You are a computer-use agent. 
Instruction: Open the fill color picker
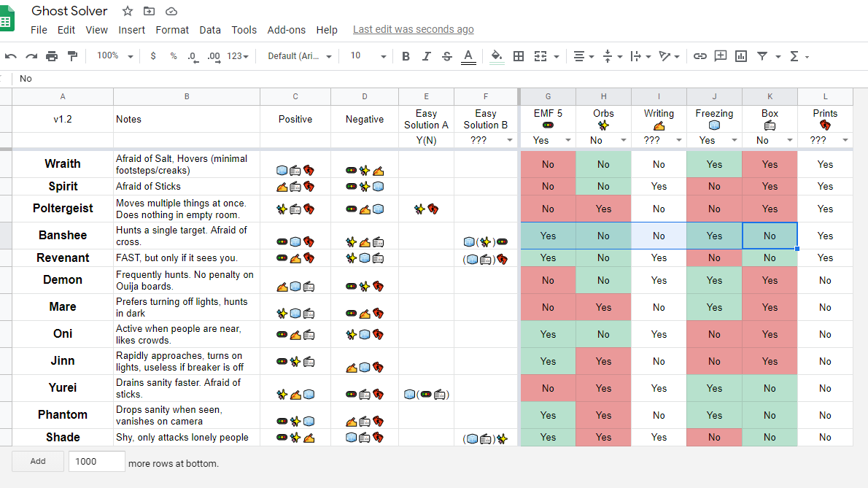point(497,56)
